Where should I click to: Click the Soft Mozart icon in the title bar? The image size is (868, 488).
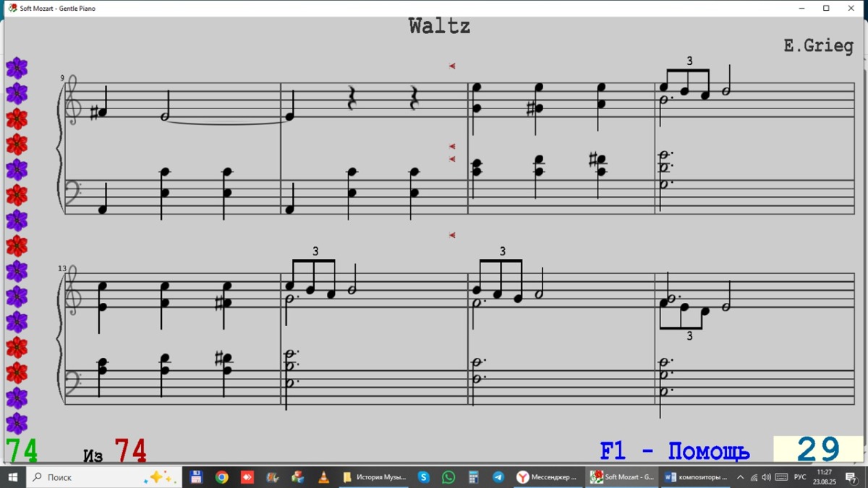[12, 8]
